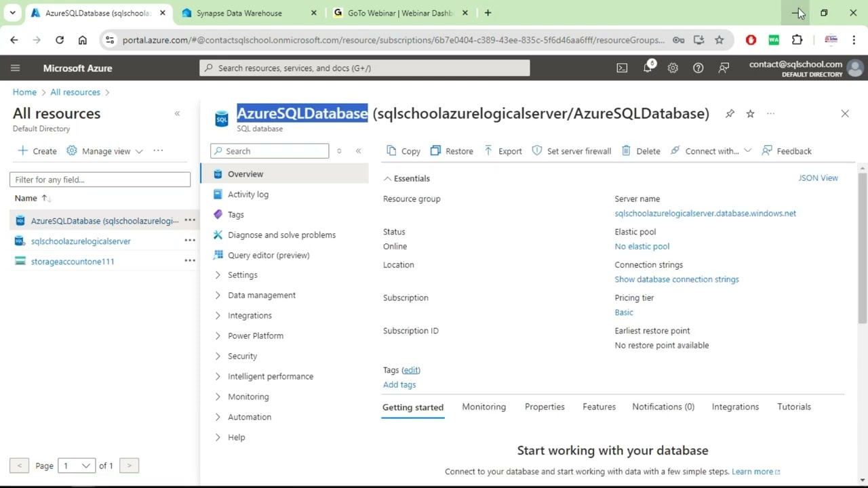
Task: Mark the database as favorite with star
Action: [x=750, y=114]
